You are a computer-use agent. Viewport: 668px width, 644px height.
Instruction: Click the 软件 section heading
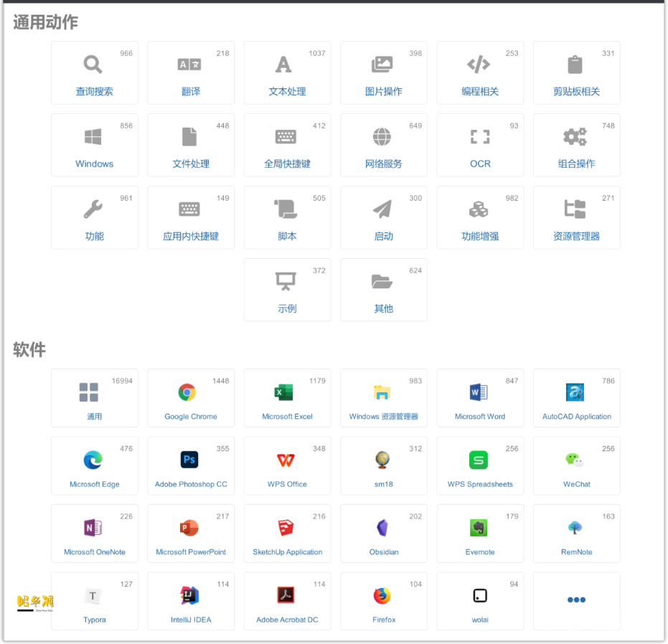pyautogui.click(x=29, y=350)
